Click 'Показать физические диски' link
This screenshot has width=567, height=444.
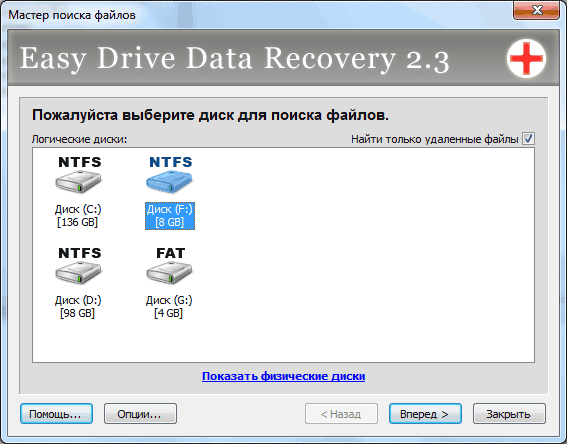point(284,376)
